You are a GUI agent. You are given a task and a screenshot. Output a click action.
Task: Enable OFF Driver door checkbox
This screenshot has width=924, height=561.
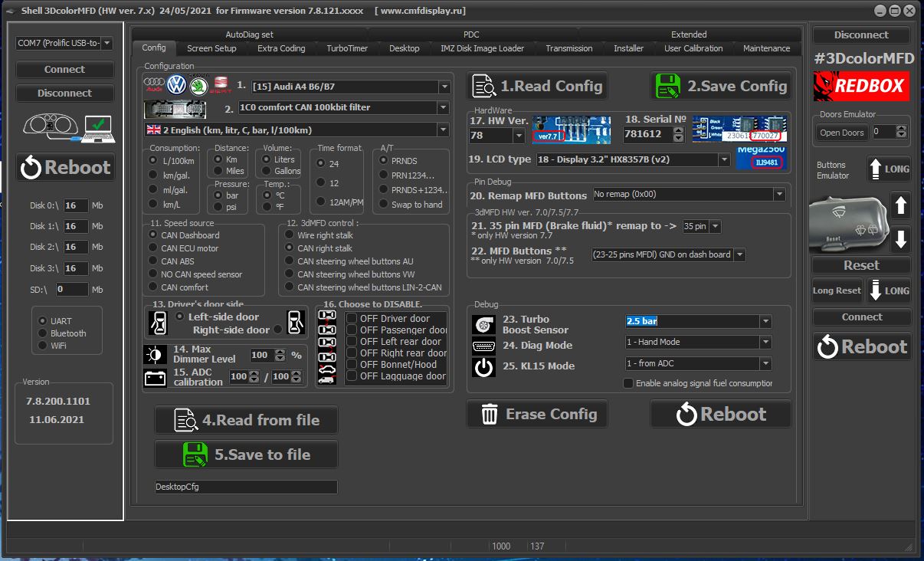[352, 319]
